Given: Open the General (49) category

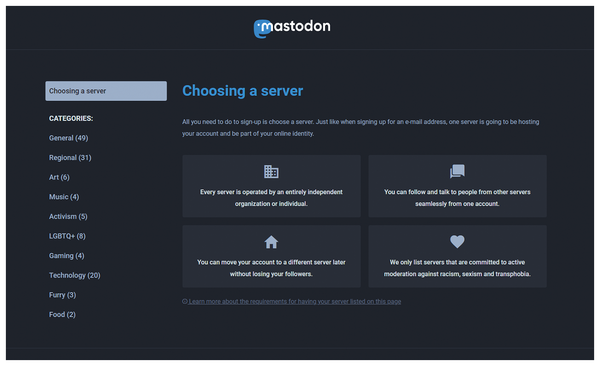Looking at the screenshot, I should 68,138.
